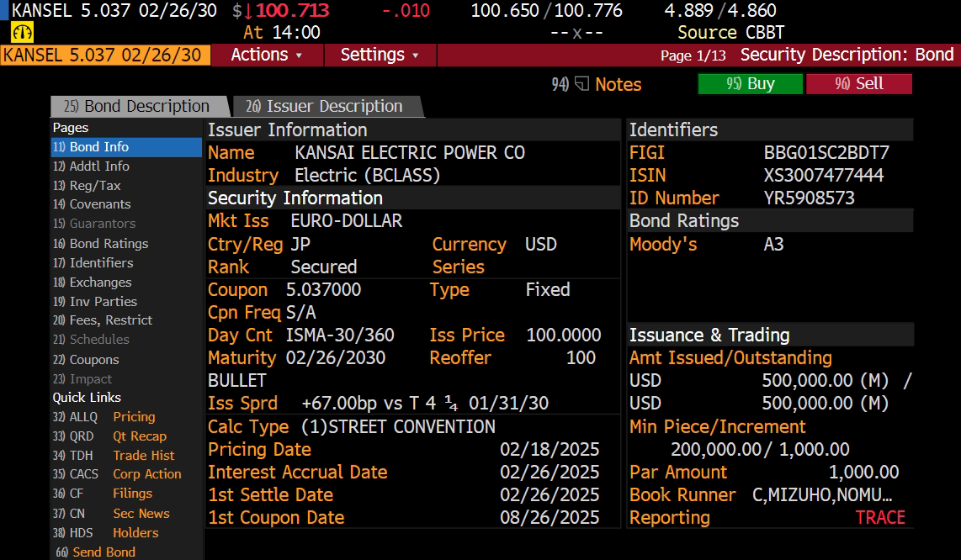Click the Page 1/13 indicator
Screen dimensions: 961x560
pyautogui.click(x=693, y=55)
